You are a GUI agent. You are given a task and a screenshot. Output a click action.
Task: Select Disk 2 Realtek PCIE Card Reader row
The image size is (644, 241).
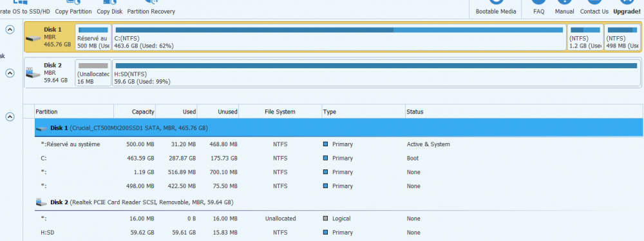click(339, 202)
